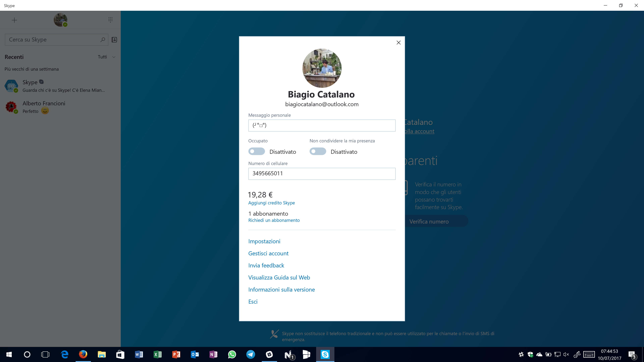Open touch keyboard tray icon
Image resolution: width=644 pixels, height=362 pixels.
(x=589, y=354)
